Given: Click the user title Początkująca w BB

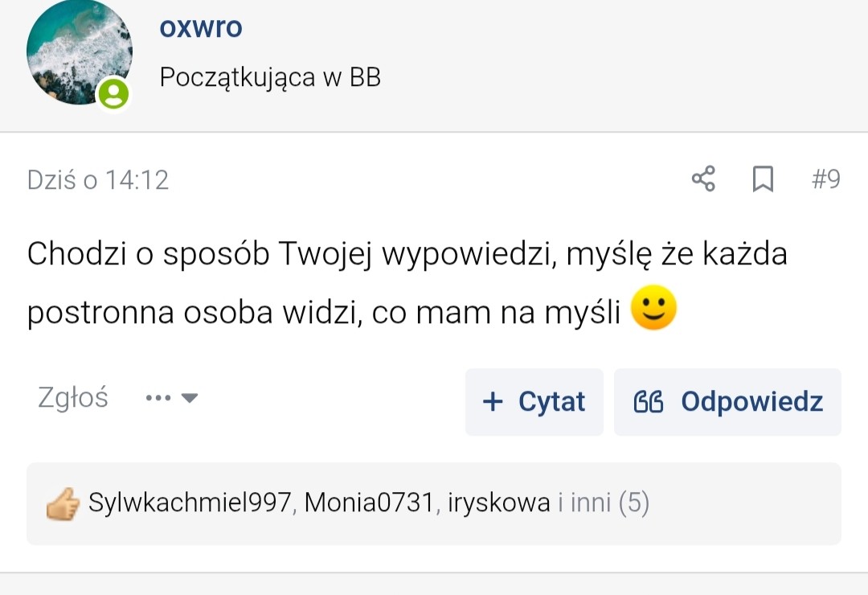Looking at the screenshot, I should (x=270, y=77).
